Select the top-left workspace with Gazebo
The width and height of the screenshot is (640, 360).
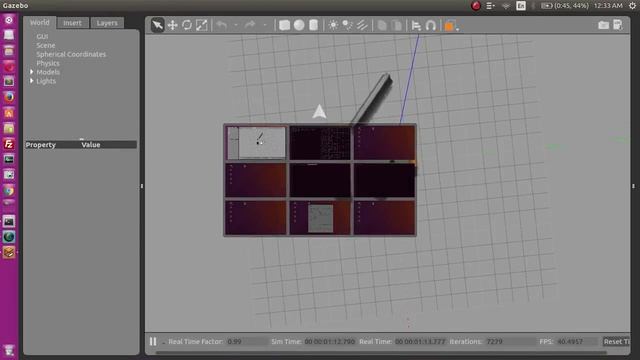coord(256,143)
